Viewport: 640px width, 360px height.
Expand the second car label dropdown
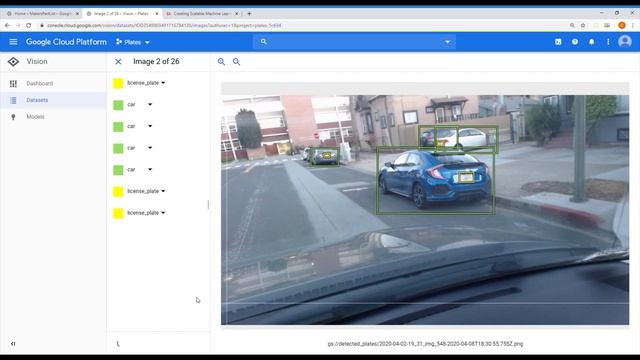(150, 126)
